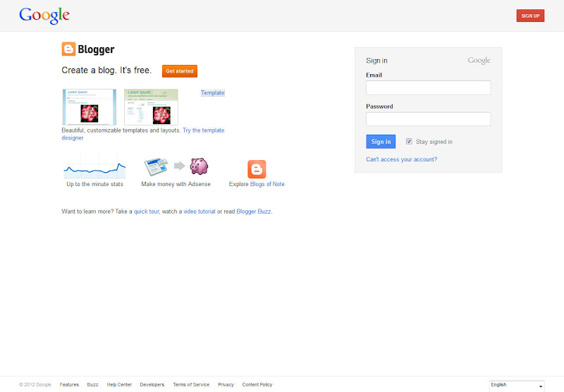Click the Adsense webpage ad icon
This screenshot has width=564, height=392.
pyautogui.click(x=157, y=166)
